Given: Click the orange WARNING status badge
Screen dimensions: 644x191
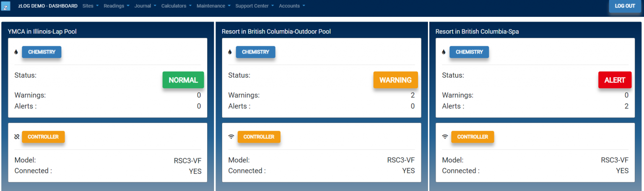Looking at the screenshot, I should click(x=395, y=80).
